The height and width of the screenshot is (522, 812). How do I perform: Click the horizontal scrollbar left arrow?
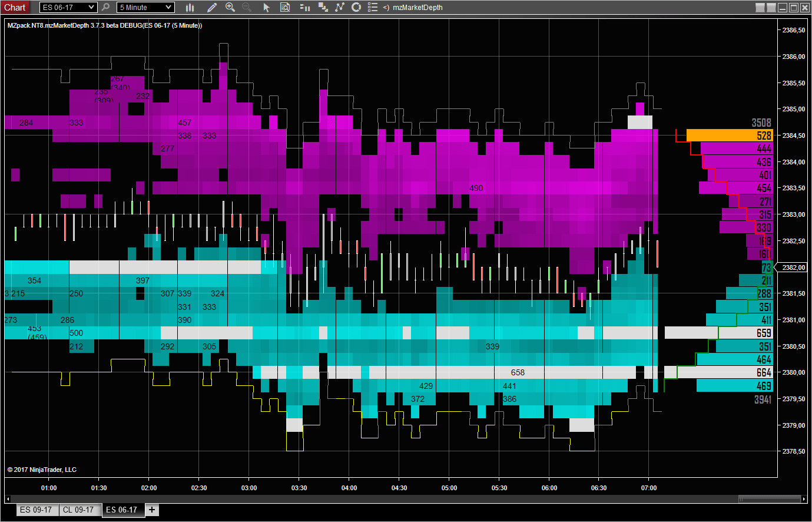point(8,499)
